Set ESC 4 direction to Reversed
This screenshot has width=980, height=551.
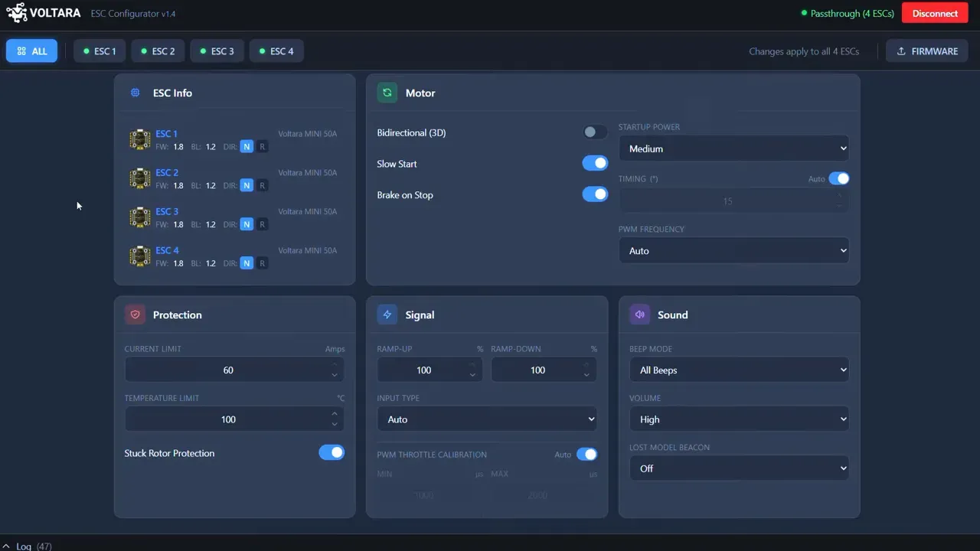(263, 263)
